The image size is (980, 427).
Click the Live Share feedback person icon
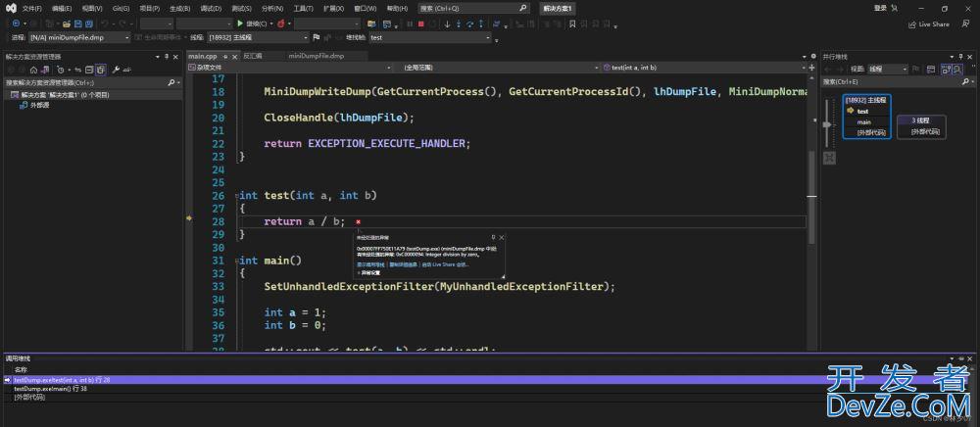coord(965,24)
